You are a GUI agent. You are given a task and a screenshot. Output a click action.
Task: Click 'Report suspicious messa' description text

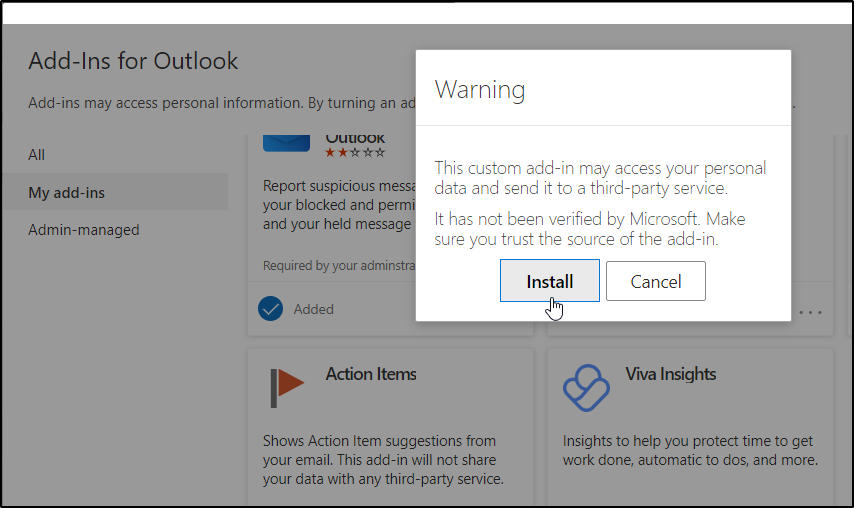[339, 205]
